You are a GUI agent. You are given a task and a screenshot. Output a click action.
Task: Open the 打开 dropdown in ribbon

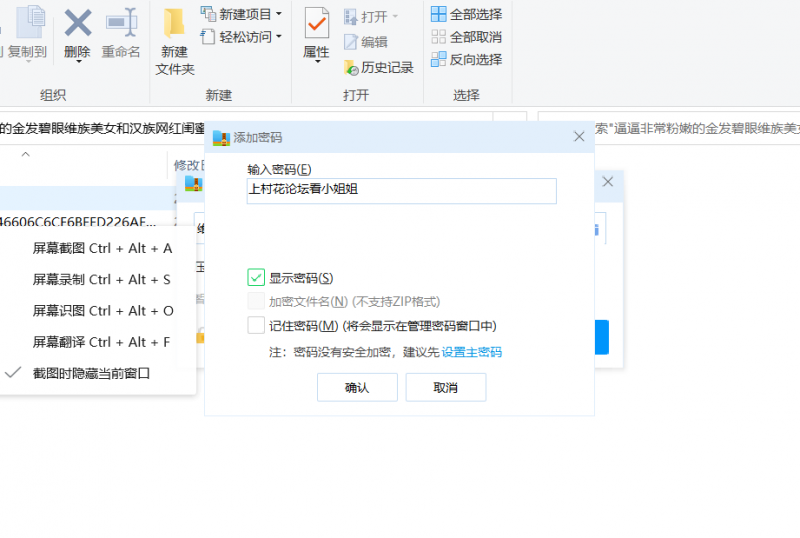pyautogui.click(x=394, y=17)
